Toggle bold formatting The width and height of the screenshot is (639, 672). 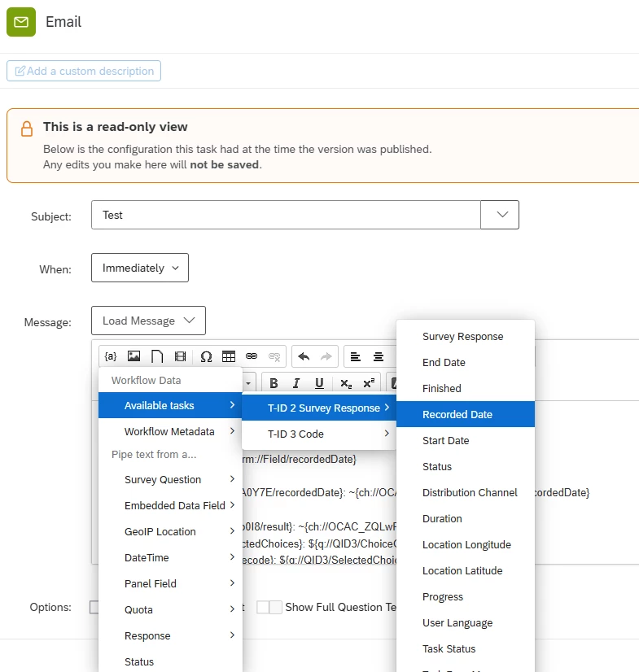[x=274, y=382]
